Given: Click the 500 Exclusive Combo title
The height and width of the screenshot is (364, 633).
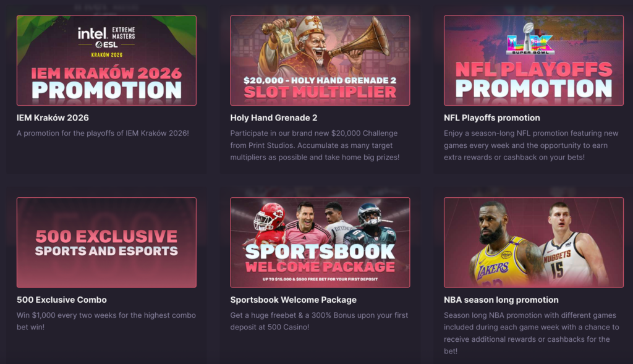Looking at the screenshot, I should point(62,300).
